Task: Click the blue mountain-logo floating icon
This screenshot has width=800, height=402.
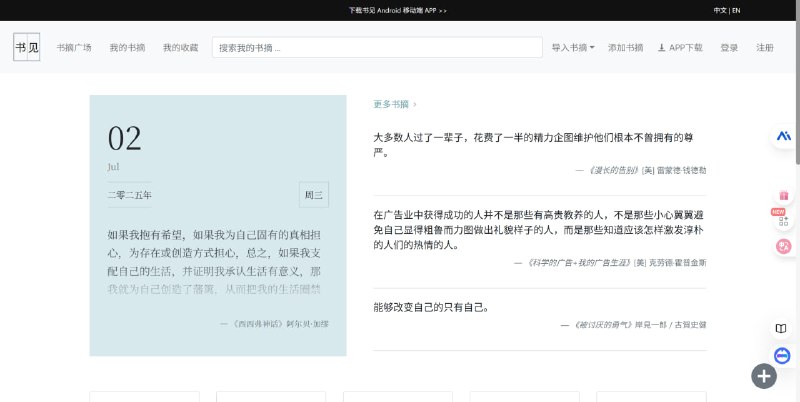Action: coord(784,136)
